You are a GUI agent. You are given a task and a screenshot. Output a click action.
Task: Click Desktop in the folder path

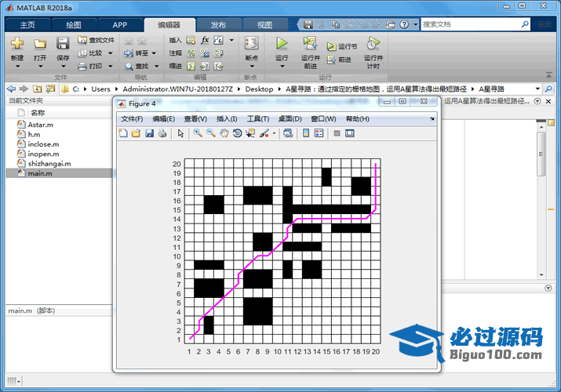click(259, 89)
